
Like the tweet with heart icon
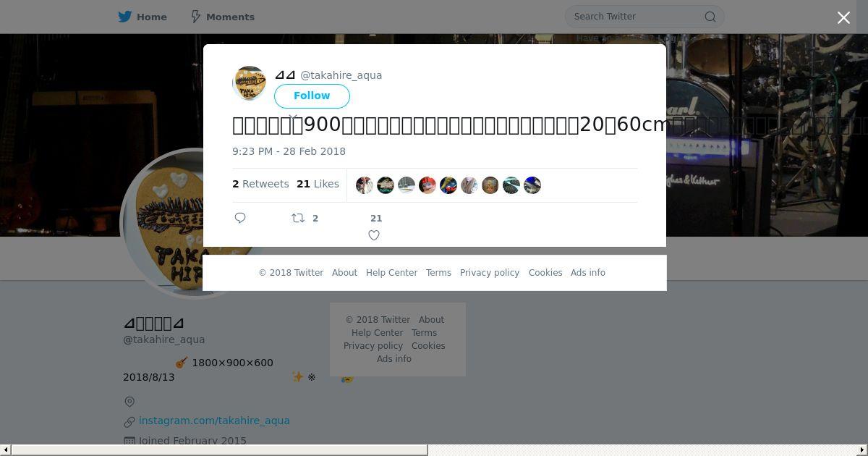374,235
